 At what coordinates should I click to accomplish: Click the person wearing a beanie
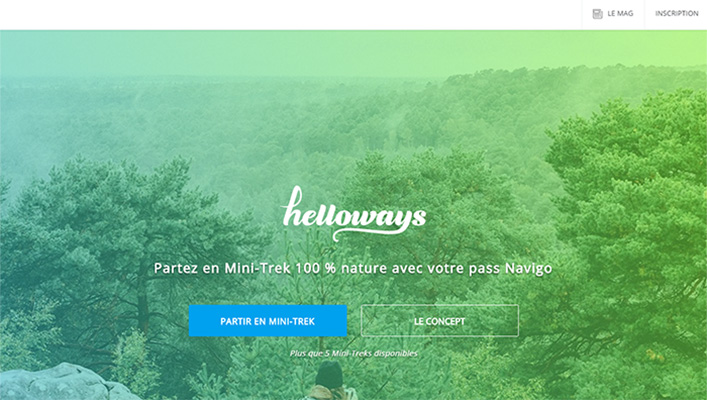click(329, 381)
